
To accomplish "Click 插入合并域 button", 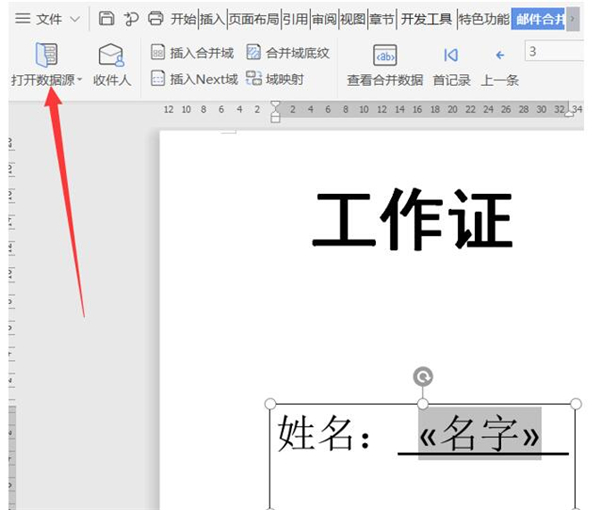I will [193, 53].
